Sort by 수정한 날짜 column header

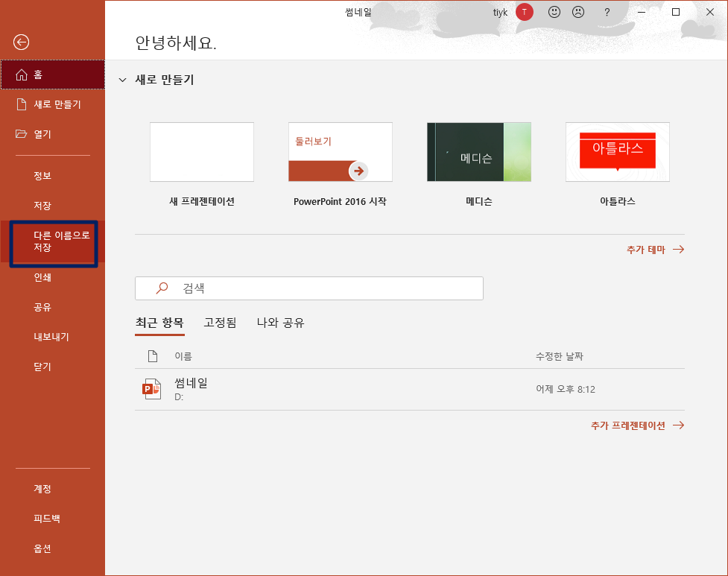(x=560, y=356)
